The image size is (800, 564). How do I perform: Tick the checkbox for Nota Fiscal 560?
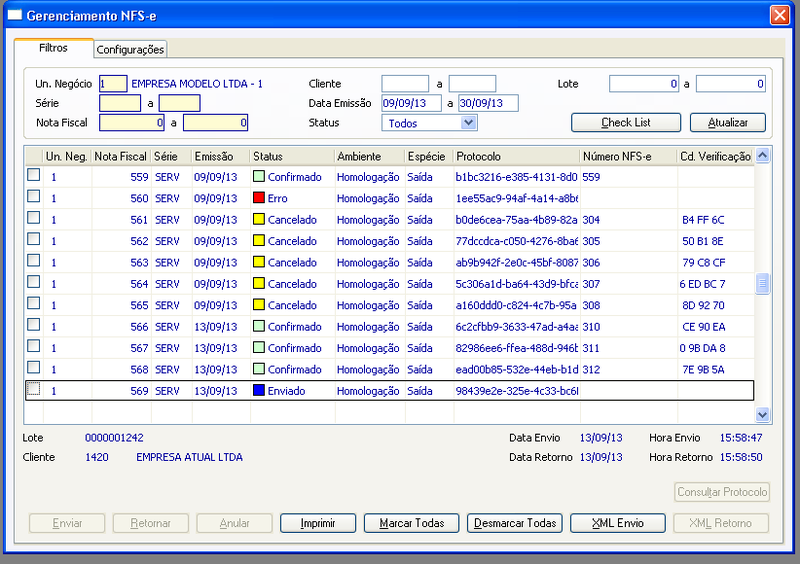[x=34, y=197]
